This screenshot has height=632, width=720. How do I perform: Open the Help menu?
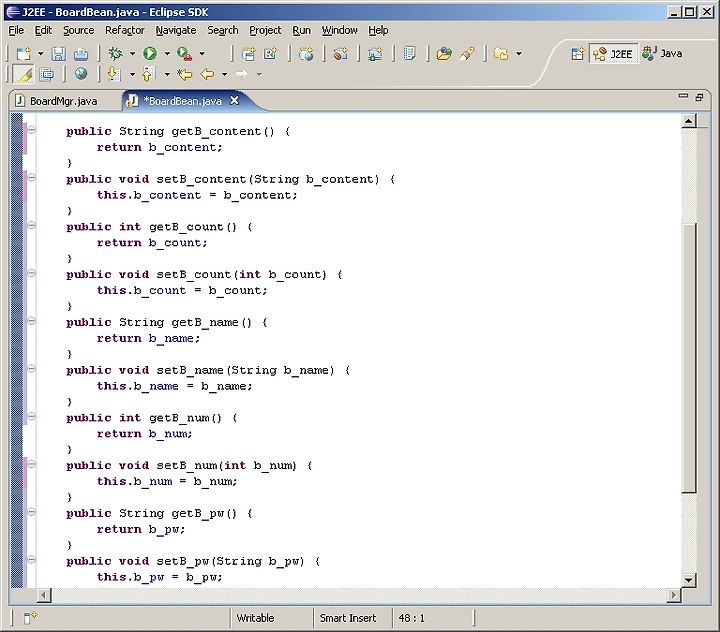click(x=378, y=30)
